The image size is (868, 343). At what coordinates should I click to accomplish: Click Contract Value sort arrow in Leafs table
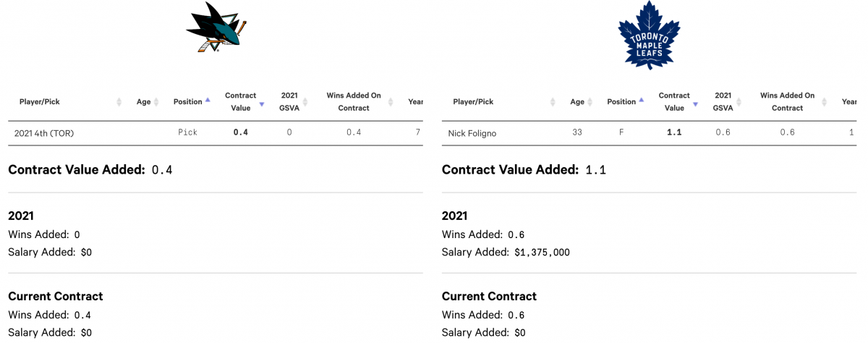pos(695,105)
